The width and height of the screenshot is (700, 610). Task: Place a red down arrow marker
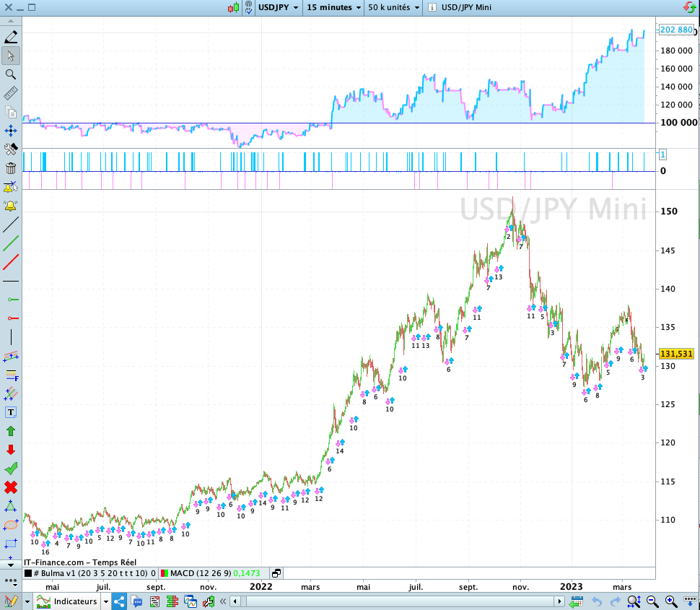[11, 450]
